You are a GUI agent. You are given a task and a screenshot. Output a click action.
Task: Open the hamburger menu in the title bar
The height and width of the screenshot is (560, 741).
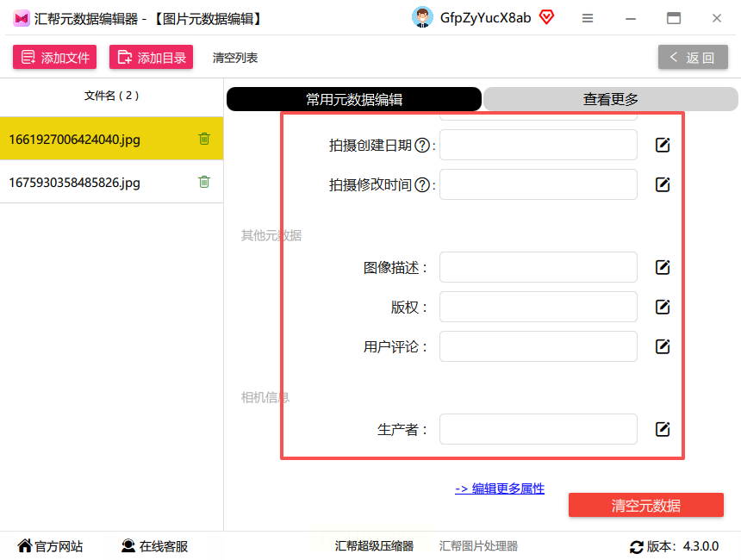click(x=588, y=18)
